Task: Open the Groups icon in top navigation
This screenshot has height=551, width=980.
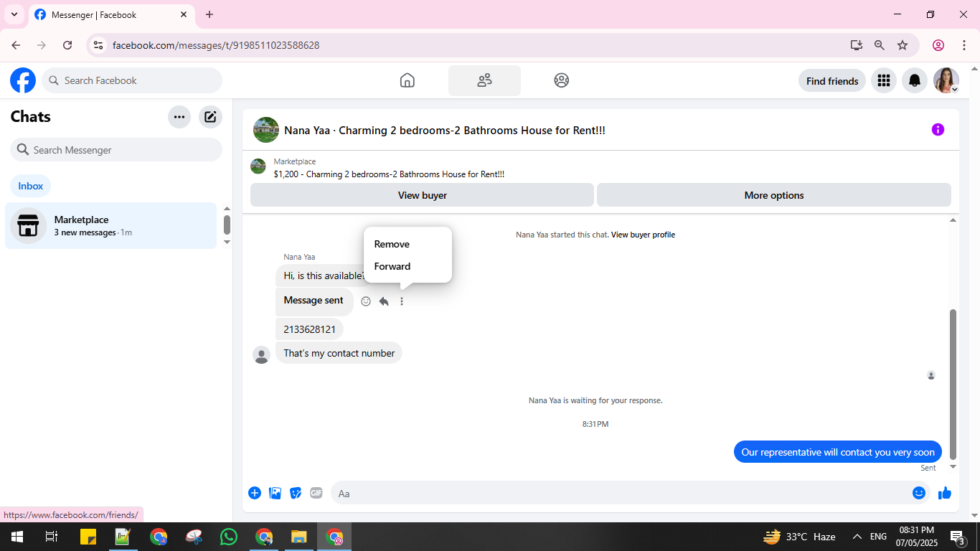Action: [562, 80]
